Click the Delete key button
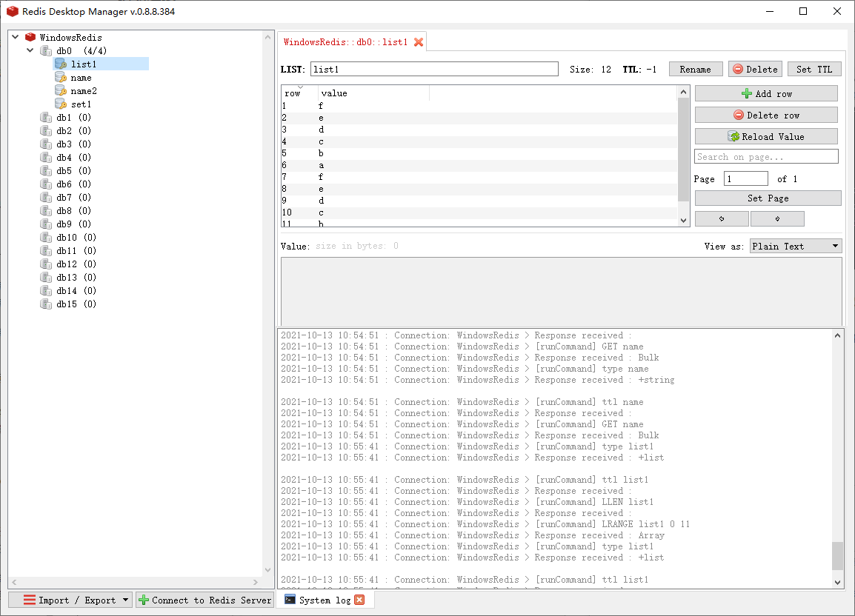The width and height of the screenshot is (855, 616). 755,70
